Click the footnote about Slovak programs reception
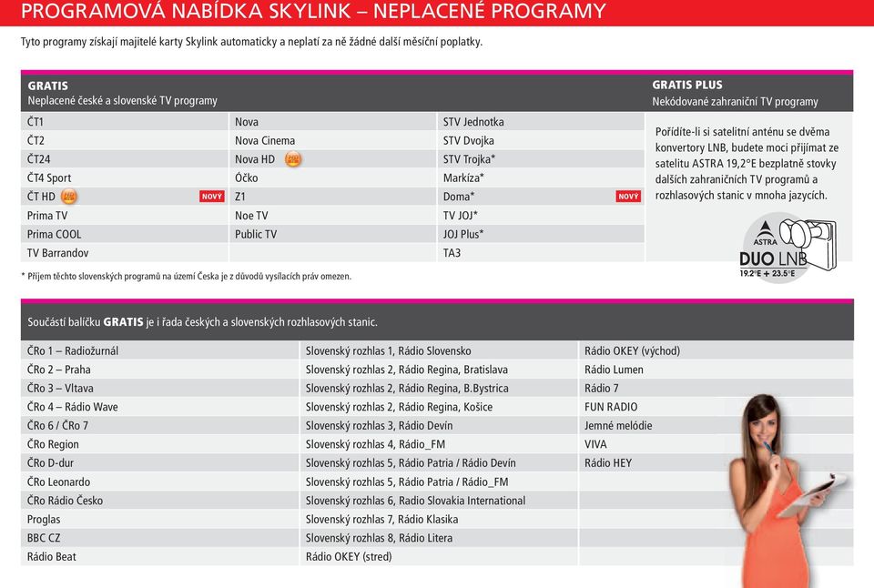874x588 pixels. (186, 276)
